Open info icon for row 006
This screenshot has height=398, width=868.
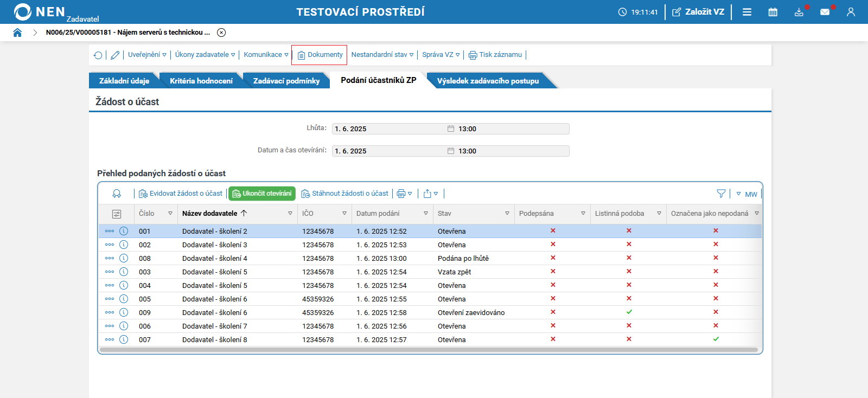click(124, 326)
